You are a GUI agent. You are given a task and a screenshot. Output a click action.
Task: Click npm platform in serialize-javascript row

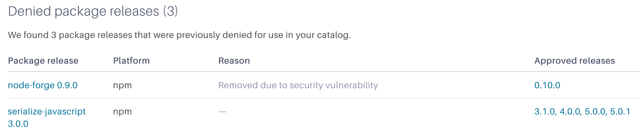pyautogui.click(x=122, y=112)
